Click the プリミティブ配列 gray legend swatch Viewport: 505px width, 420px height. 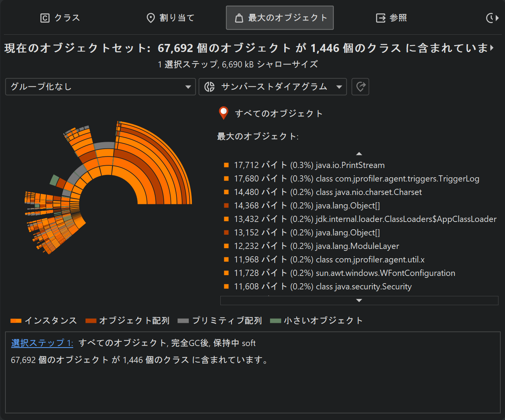coord(183,321)
